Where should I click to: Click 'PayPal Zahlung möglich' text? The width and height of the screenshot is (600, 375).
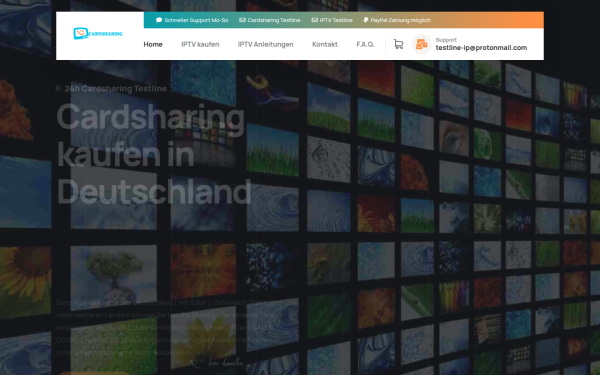(x=401, y=20)
